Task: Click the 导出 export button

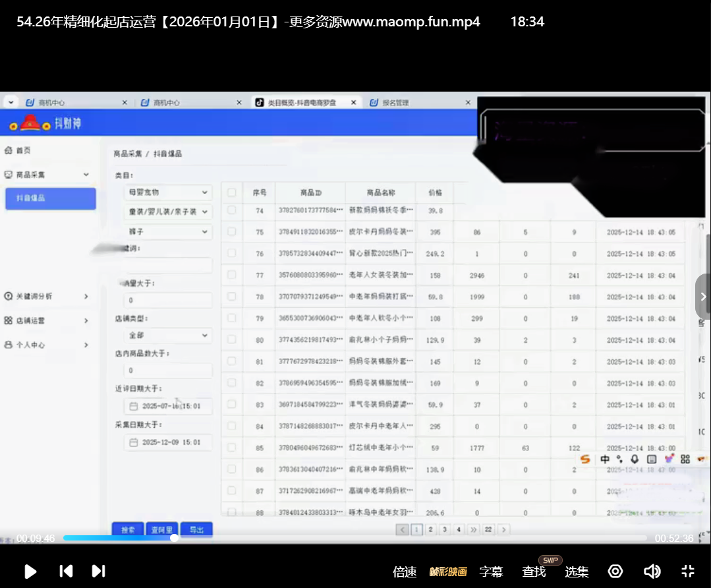Action: tap(196, 529)
